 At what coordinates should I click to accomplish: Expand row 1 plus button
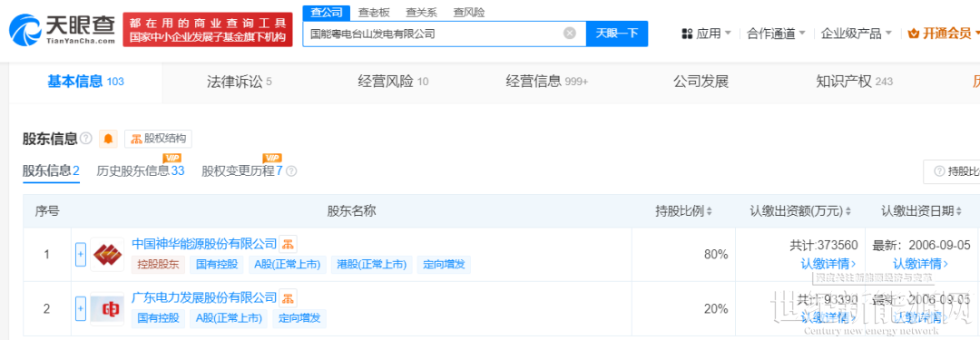[x=80, y=255]
